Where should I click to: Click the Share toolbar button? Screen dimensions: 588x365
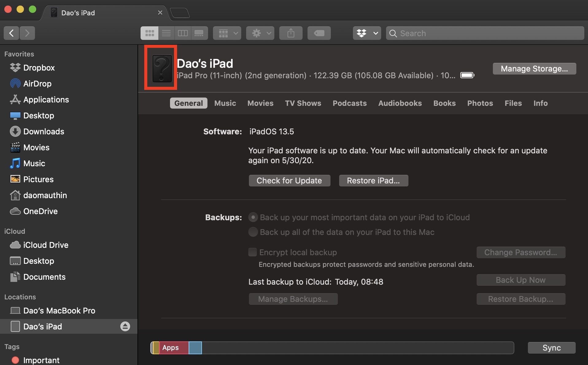point(291,33)
